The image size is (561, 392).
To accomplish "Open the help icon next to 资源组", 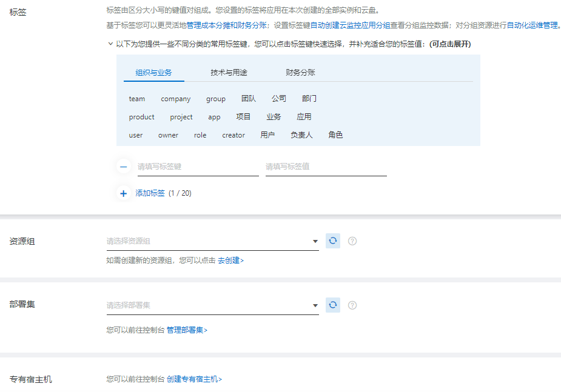I will 352,241.
